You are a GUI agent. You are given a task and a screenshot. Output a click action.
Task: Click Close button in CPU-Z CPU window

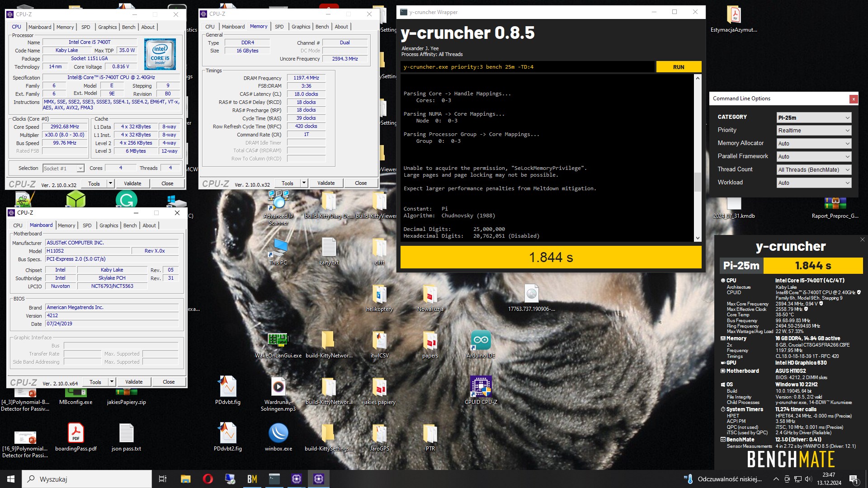[167, 183]
